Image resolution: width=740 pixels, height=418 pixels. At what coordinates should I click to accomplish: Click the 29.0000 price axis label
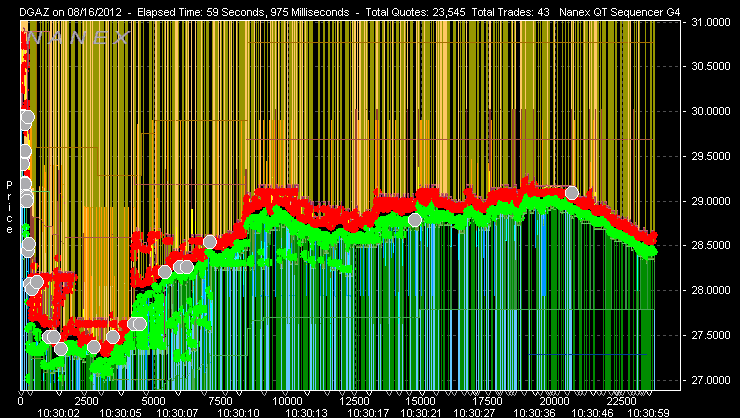[710, 201]
